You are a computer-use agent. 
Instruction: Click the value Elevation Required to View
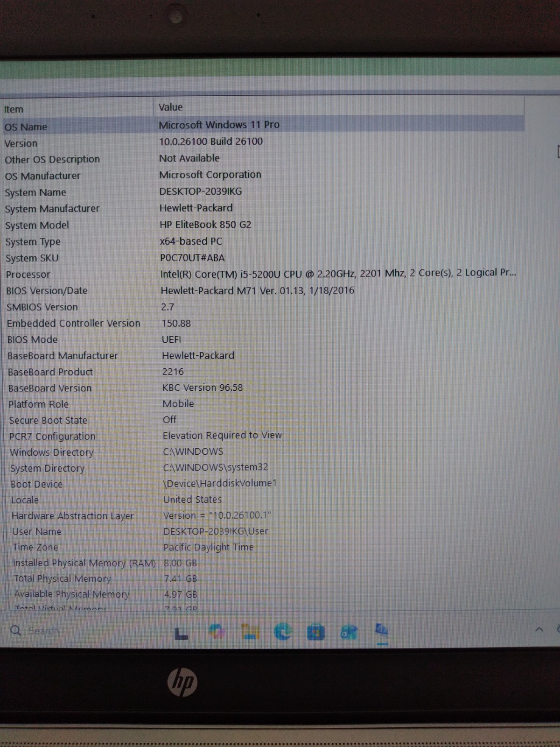pos(222,435)
